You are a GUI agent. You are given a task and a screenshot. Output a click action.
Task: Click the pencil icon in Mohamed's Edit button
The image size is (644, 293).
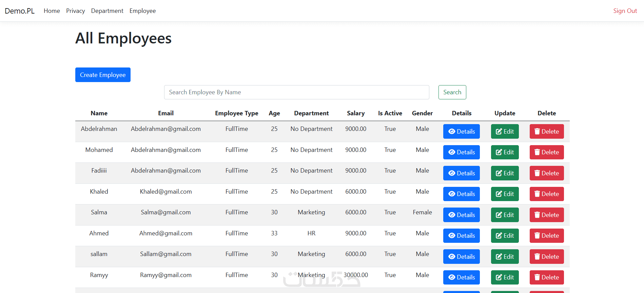tap(499, 152)
